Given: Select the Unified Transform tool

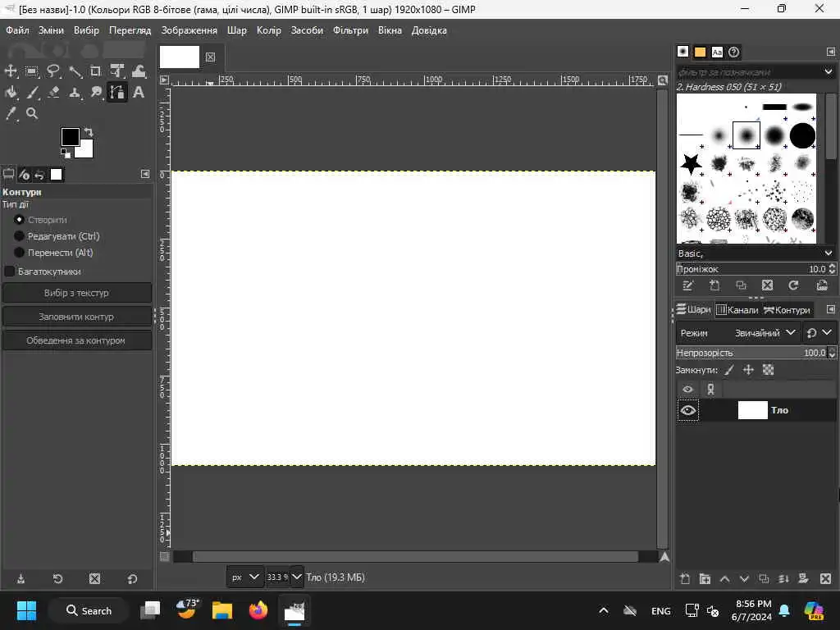Looking at the screenshot, I should [116, 71].
